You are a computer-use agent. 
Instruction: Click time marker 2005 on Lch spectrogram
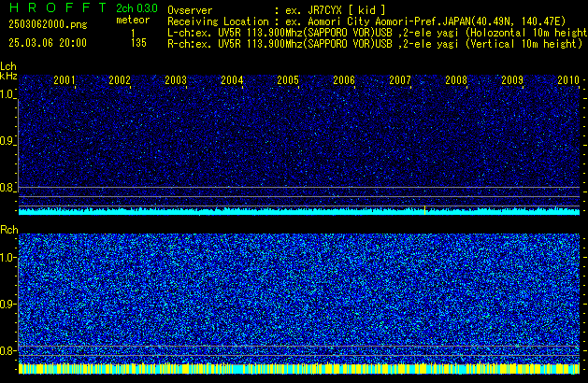pos(288,80)
